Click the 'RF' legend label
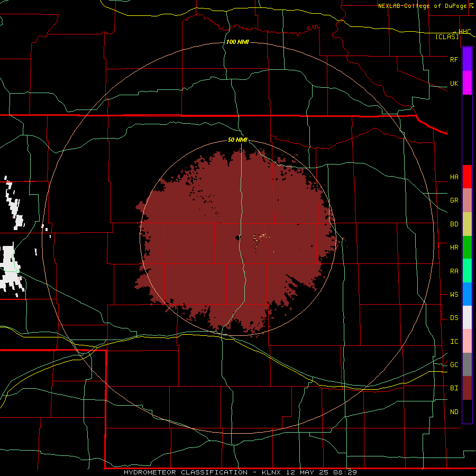 pyautogui.click(x=454, y=59)
